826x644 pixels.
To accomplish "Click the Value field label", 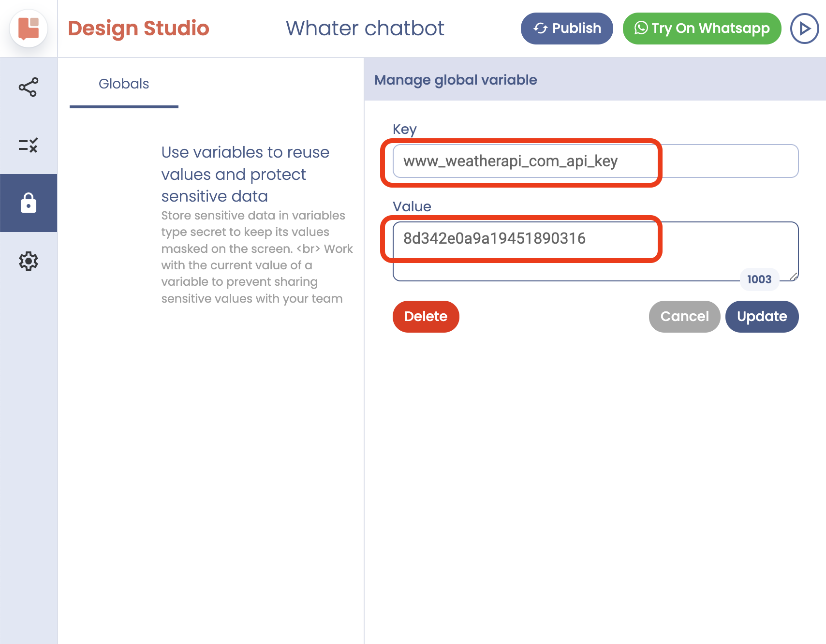I will (412, 206).
